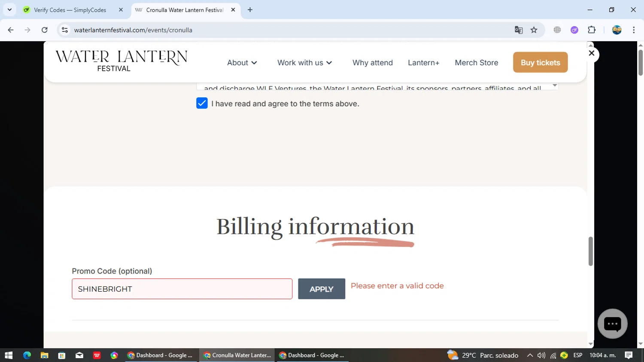
Task: Click the 'Billing information' heading
Action: click(315, 226)
